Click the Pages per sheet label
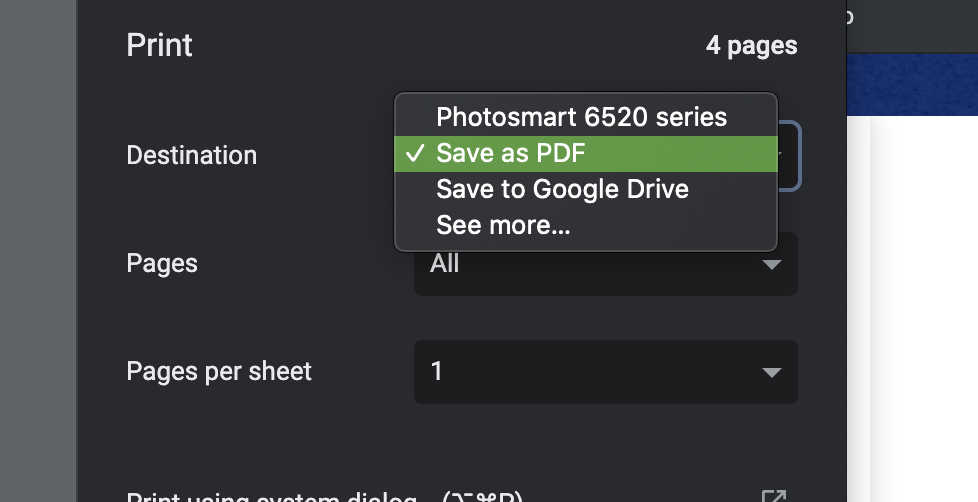The width and height of the screenshot is (978, 502). [219, 372]
